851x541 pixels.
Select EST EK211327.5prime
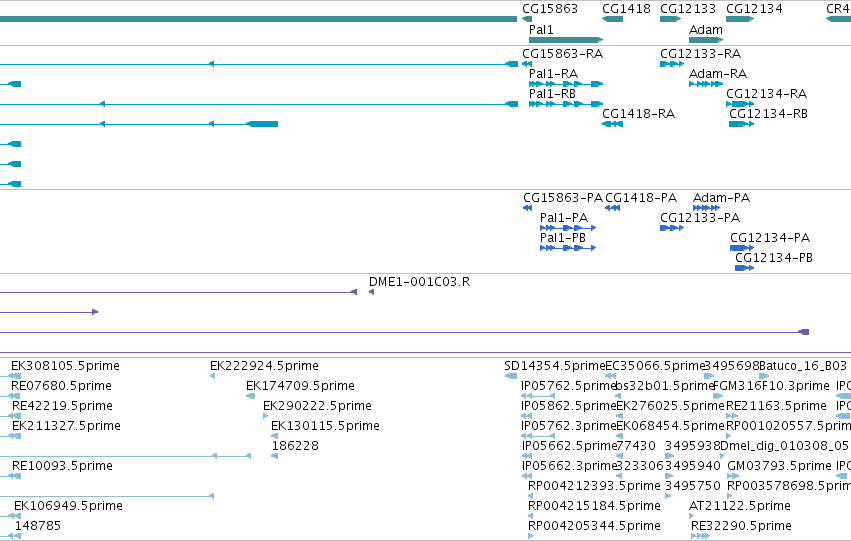tap(66, 427)
